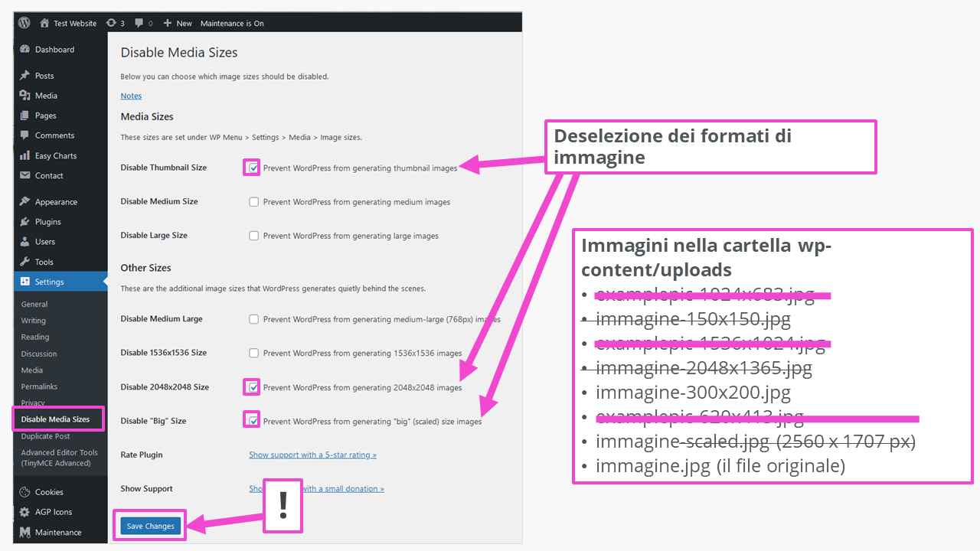Click the AGP Icons gear icon

24,512
